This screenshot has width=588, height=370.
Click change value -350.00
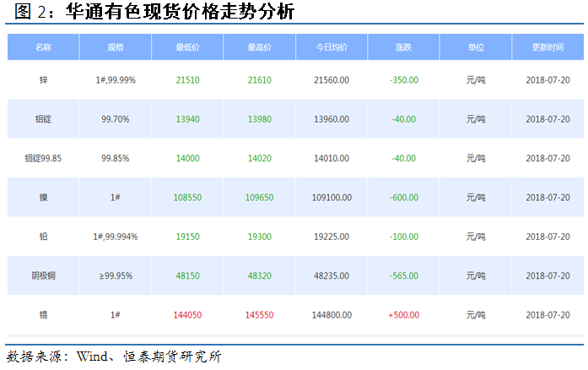pyautogui.click(x=404, y=80)
